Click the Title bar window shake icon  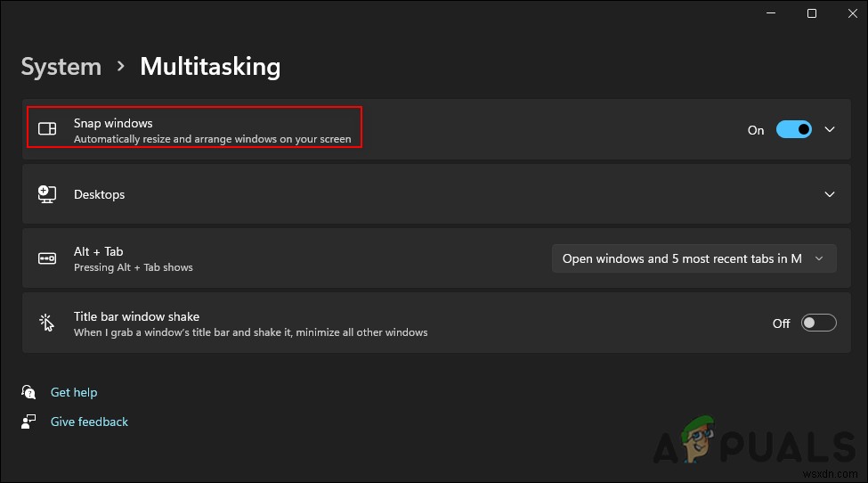pyautogui.click(x=47, y=323)
